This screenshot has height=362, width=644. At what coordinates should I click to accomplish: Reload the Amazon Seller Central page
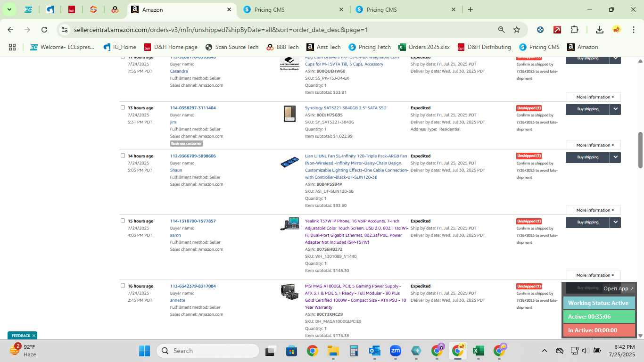[x=44, y=30]
